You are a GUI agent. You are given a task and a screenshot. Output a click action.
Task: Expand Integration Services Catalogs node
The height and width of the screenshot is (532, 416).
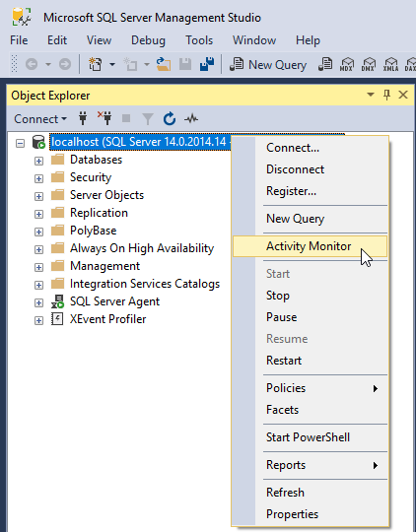[39, 285]
